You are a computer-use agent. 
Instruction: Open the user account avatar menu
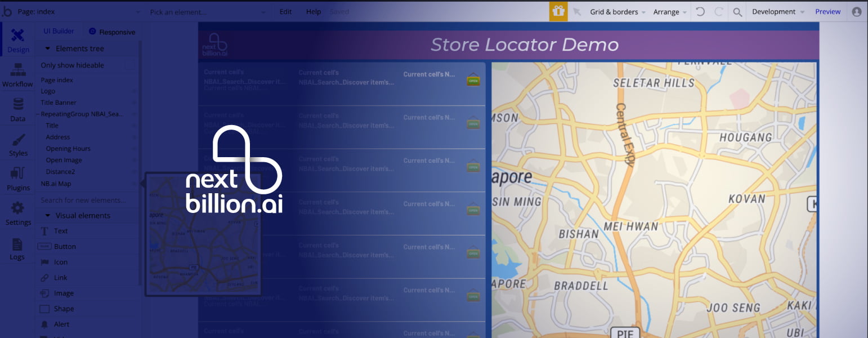click(857, 12)
